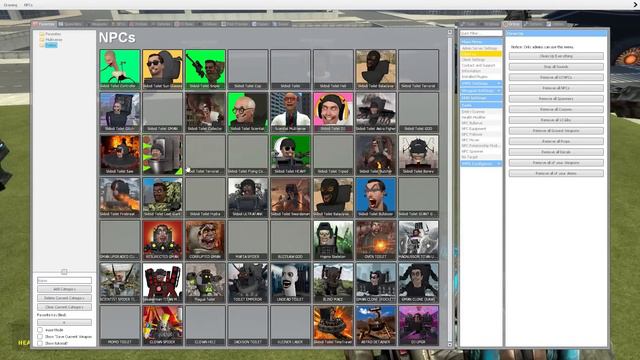The width and height of the screenshot is (640, 360).
Task: Open the Health Modifier tool entry
Action: tap(481, 117)
